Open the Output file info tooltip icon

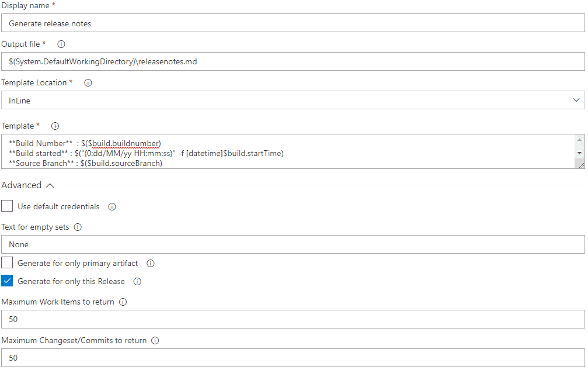[61, 44]
